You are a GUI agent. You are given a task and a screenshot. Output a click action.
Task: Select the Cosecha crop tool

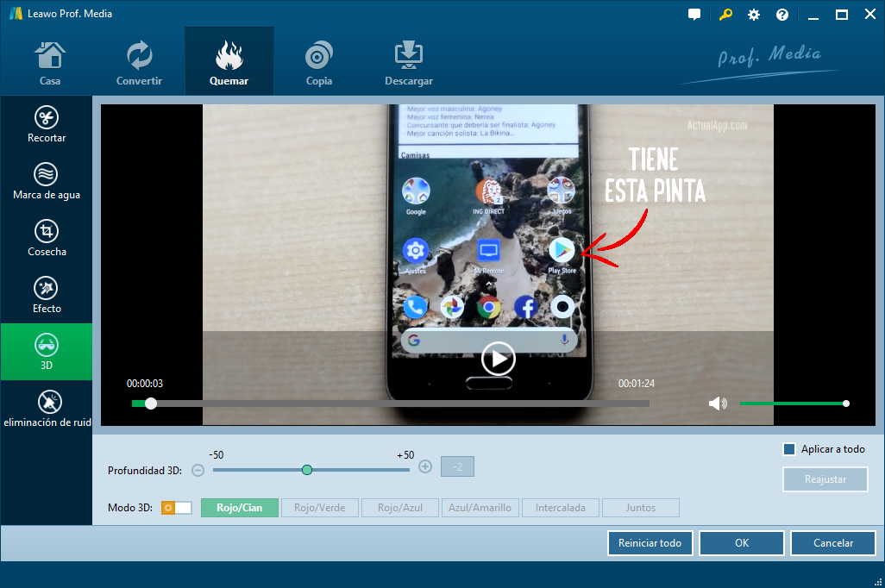[47, 238]
